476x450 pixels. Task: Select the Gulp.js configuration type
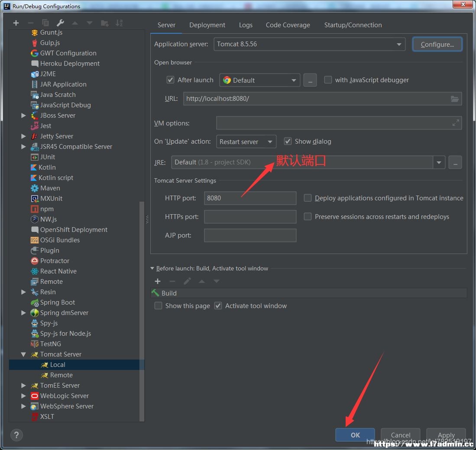tap(50, 43)
